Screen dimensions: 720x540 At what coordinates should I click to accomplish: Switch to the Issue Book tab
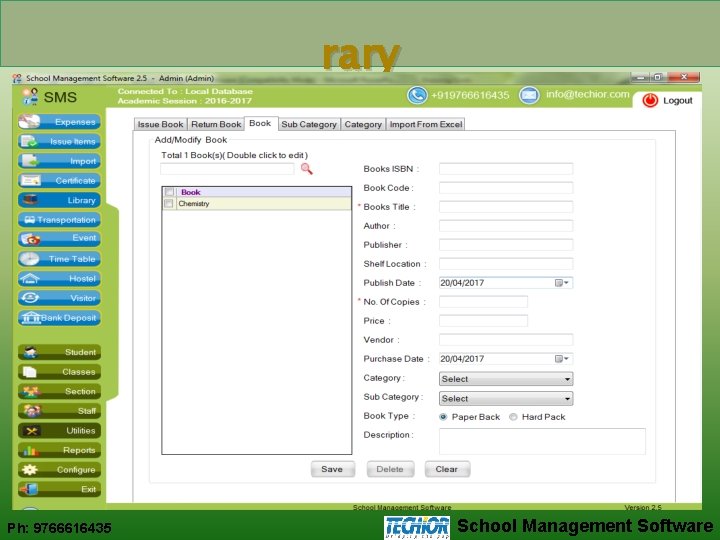tap(160, 124)
